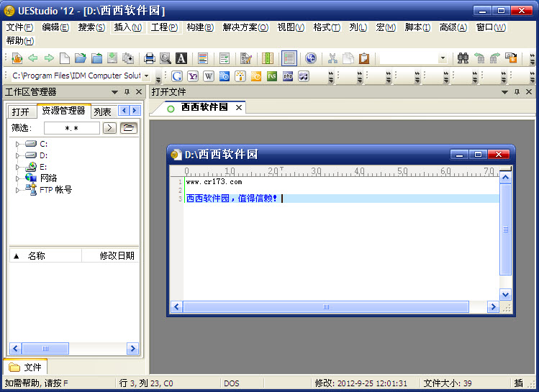This screenshot has height=392, width=539.
Task: Open workspace manager panel dropdown arrow
Action: tap(115, 92)
